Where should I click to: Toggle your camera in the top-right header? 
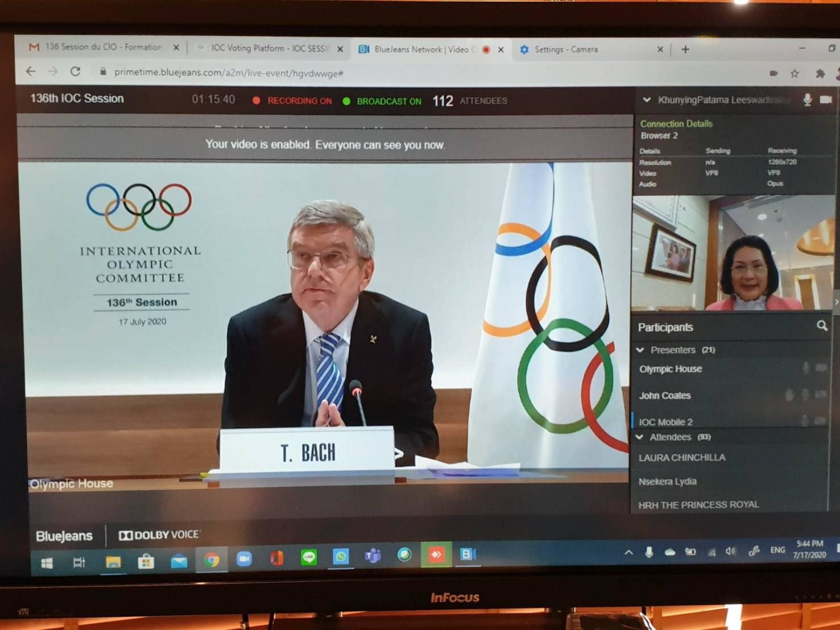point(826,100)
